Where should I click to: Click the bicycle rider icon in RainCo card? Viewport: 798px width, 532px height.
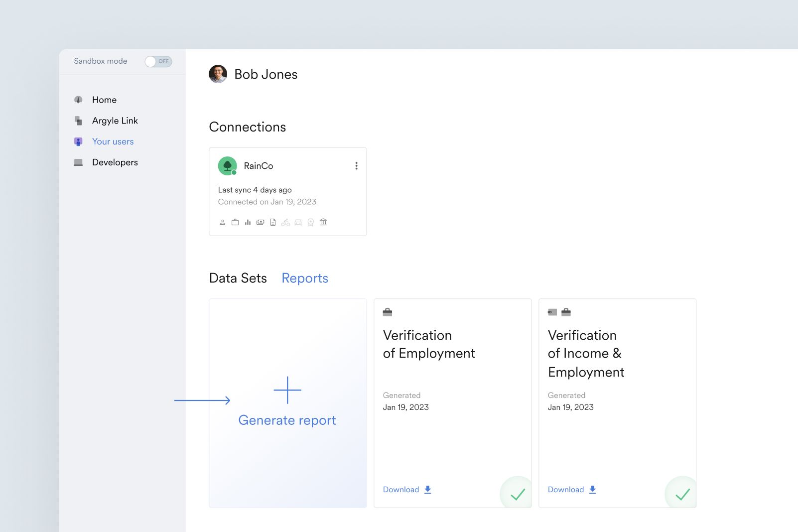pyautogui.click(x=285, y=223)
